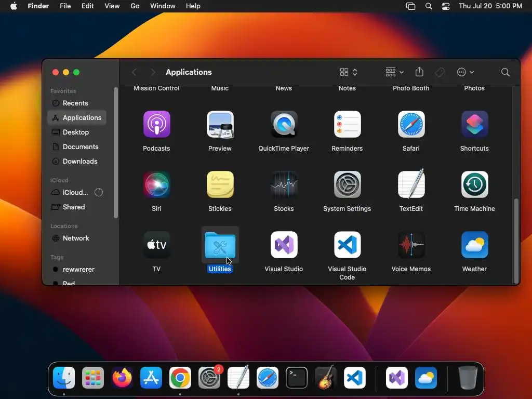
Task: Go back using the back arrow
Action: [135, 72]
